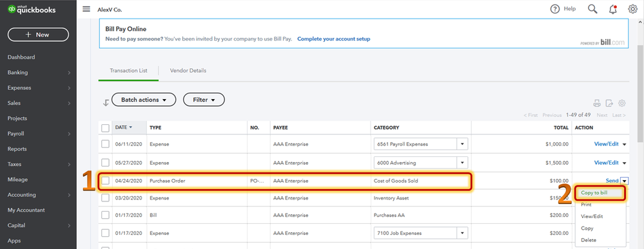Viewport: 644px width, 249px height.
Task: Open action arrow beside $1,500.00 View/Edit
Action: (x=625, y=163)
